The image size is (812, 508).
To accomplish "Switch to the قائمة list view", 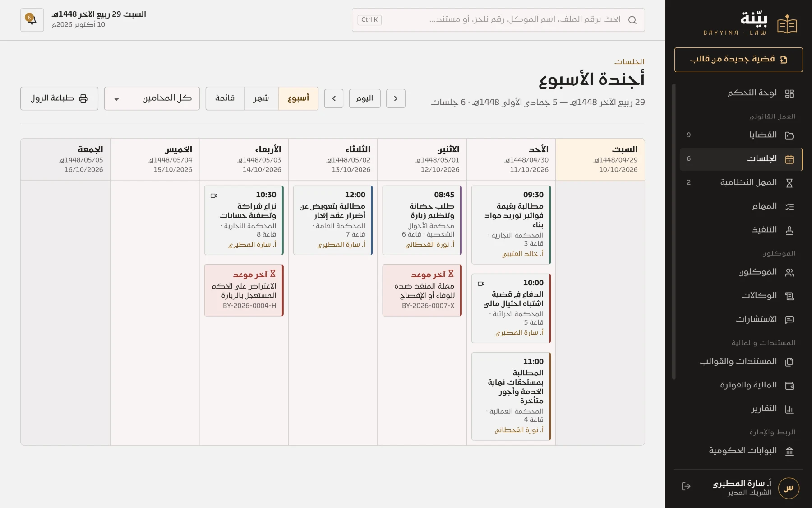I will click(225, 98).
